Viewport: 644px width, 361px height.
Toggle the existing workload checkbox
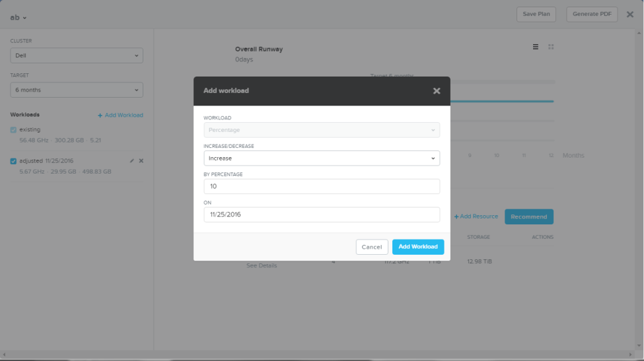pyautogui.click(x=14, y=129)
